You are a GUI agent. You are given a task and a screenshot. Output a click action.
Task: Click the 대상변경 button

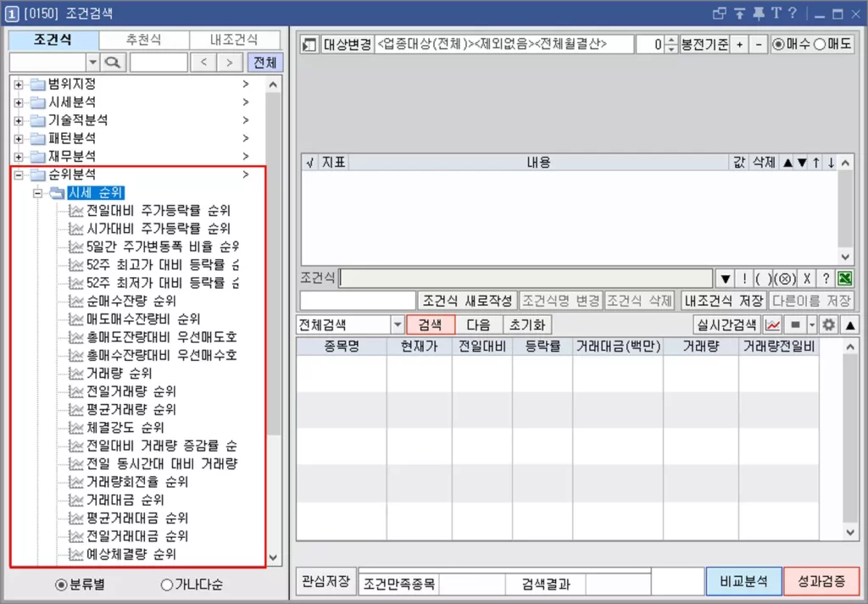[x=347, y=44]
